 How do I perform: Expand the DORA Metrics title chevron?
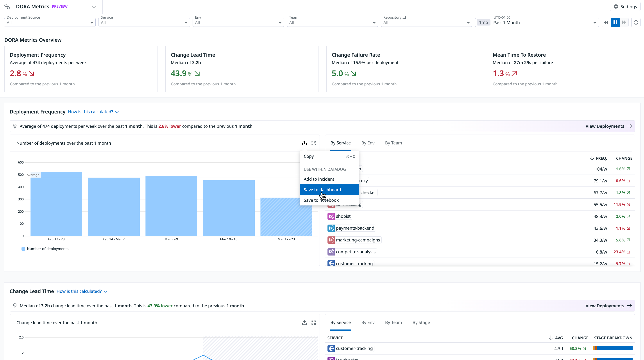pos(94,7)
